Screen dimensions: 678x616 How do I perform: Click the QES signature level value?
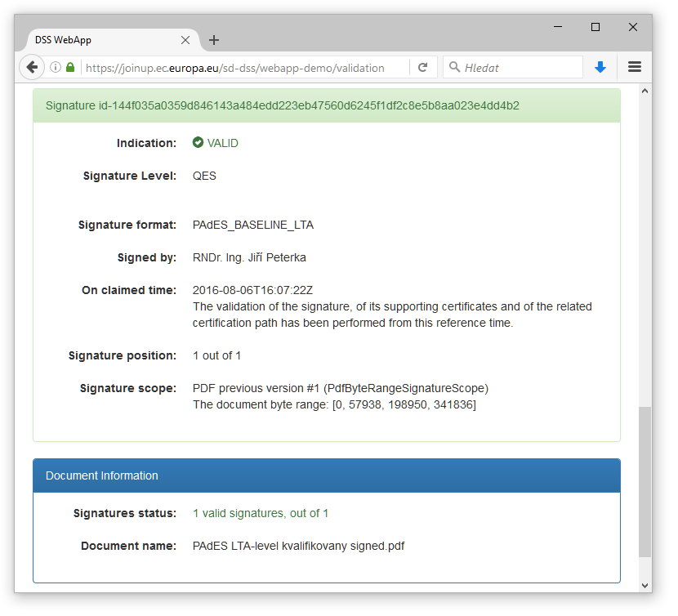click(x=204, y=176)
